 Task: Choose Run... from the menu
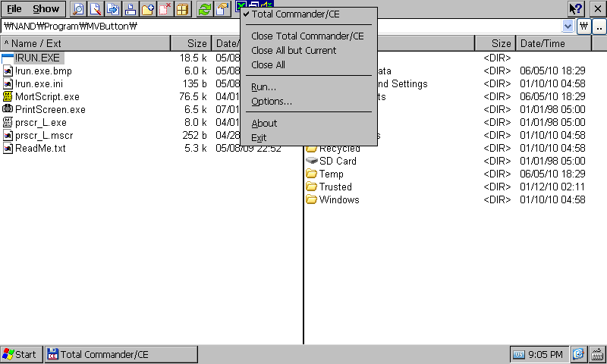(x=309, y=87)
